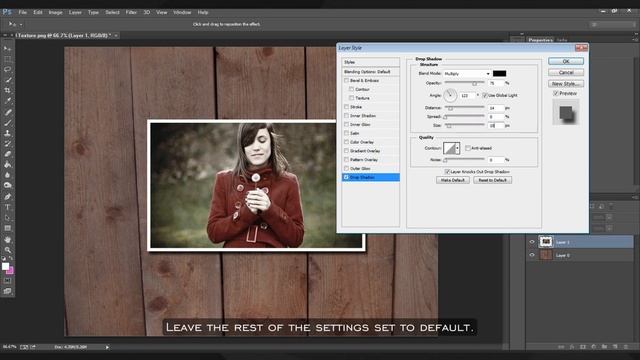Enable the Inner Shadow checkbox

347,116
